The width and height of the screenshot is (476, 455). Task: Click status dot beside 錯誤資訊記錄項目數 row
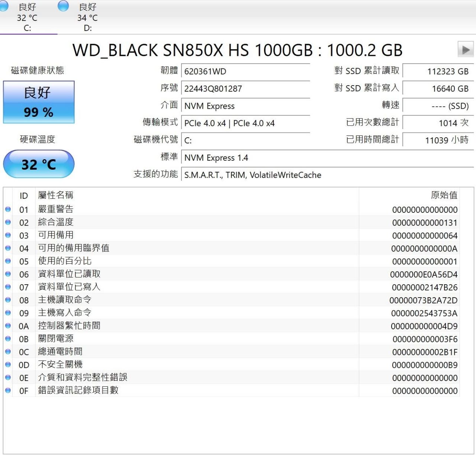coord(8,391)
